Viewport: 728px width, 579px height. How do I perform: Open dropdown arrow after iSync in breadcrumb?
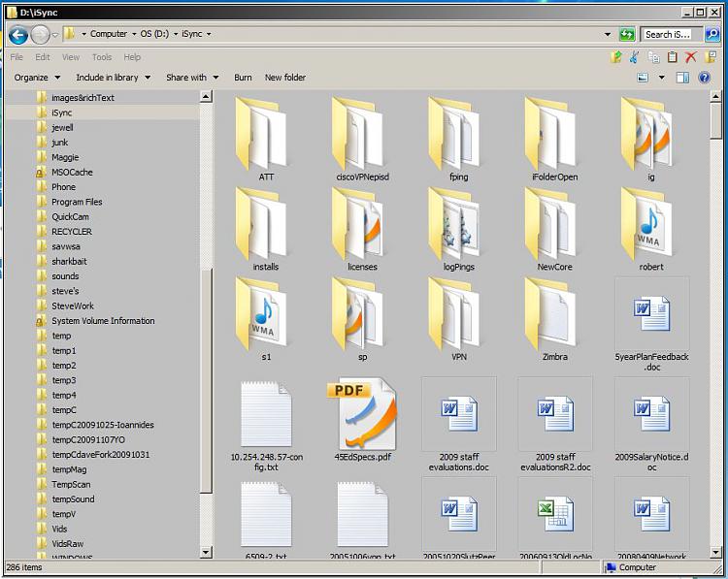(209, 34)
